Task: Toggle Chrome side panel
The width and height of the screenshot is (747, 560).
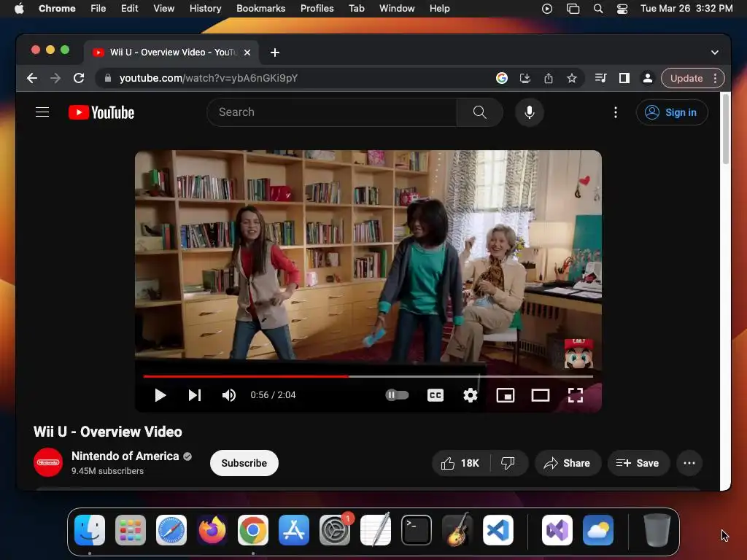Action: 624,78
